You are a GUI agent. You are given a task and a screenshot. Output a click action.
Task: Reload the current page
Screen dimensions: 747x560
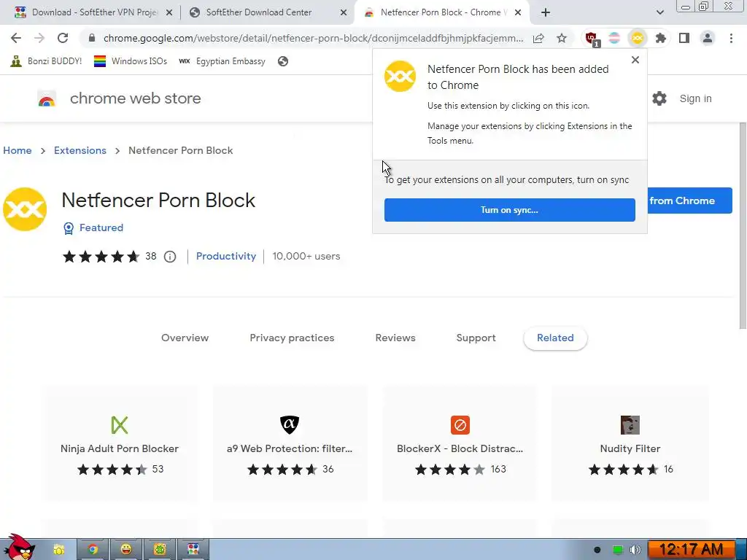click(63, 38)
